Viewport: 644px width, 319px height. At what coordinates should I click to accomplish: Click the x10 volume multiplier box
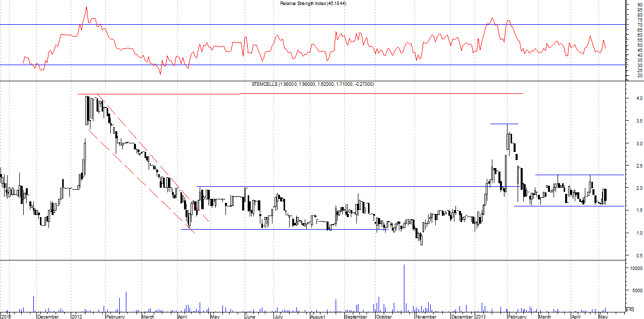point(629,309)
